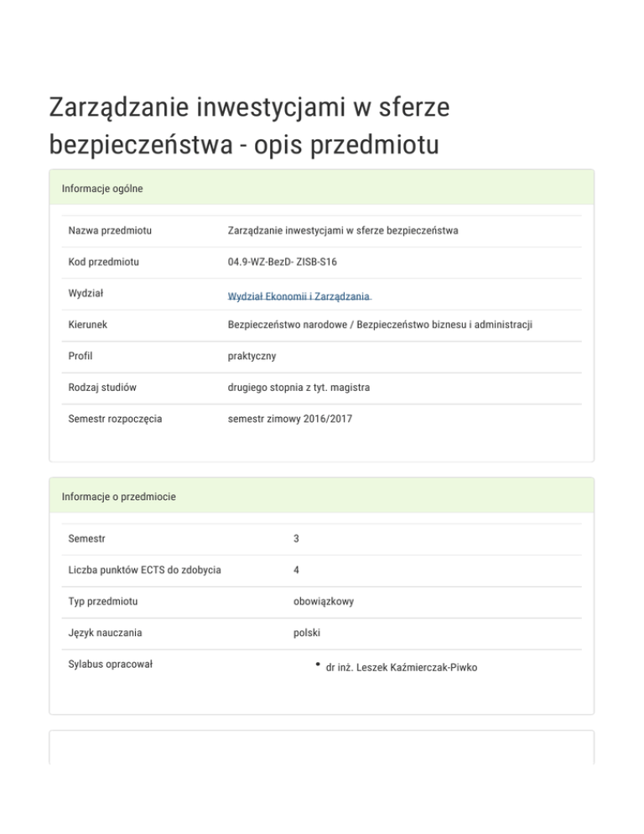
Task: Click the Liczba punktów ECTS do zdobycia label
Action: [144, 571]
